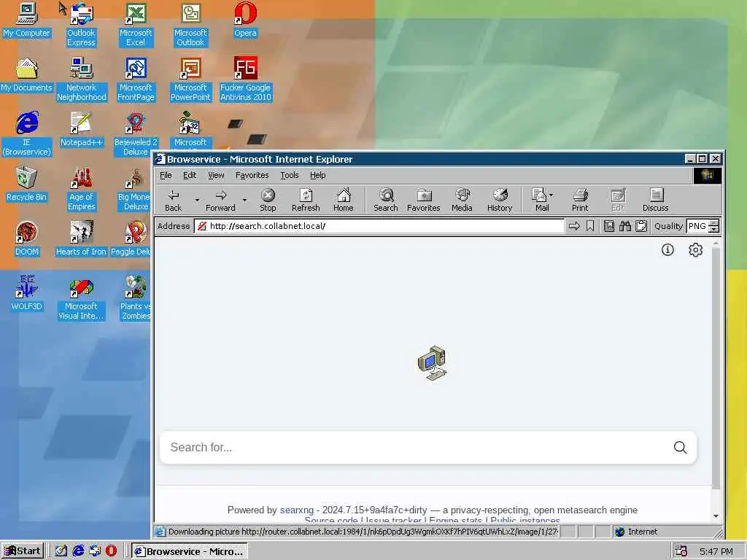Screen dimensions: 747x560
Task: Open the Tools menu
Action: [289, 175]
